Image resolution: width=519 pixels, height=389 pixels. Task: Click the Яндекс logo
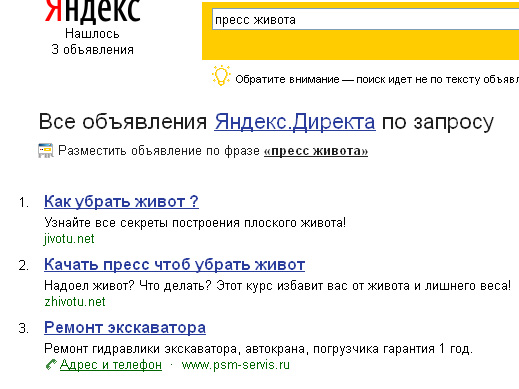(92, 11)
